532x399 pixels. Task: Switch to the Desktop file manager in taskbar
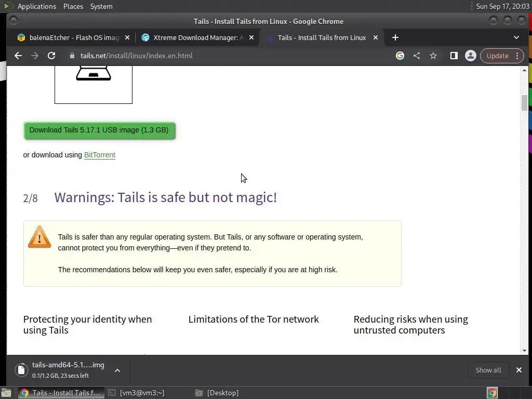(217, 393)
